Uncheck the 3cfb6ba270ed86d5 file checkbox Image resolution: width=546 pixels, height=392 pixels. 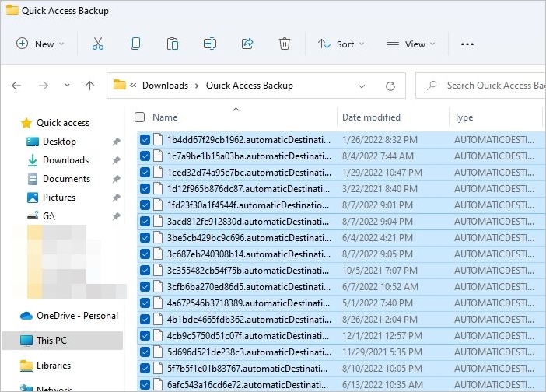pos(145,286)
